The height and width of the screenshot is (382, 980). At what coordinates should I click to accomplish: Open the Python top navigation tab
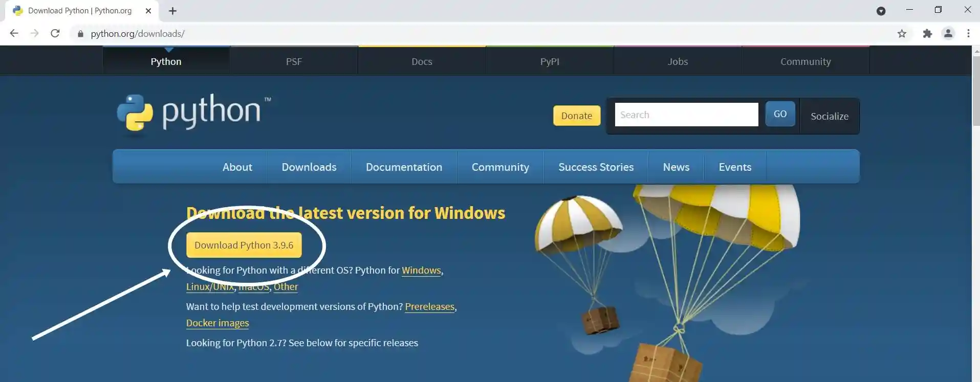click(166, 61)
